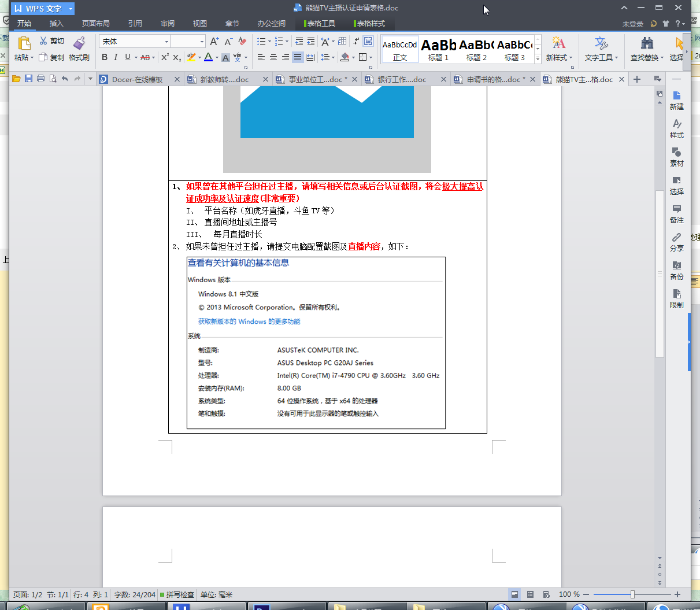The height and width of the screenshot is (610, 700).
Task: Expand the numbered list dropdown arrow
Action: (x=287, y=42)
